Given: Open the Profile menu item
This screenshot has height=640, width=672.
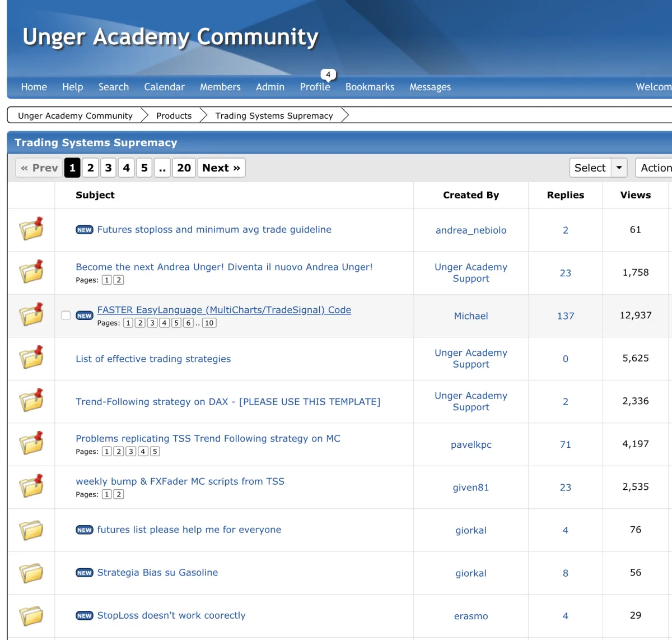Looking at the screenshot, I should 315,87.
